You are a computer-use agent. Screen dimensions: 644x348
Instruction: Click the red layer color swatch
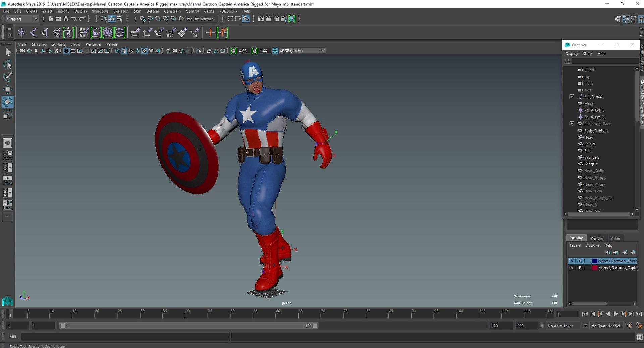tap(595, 268)
